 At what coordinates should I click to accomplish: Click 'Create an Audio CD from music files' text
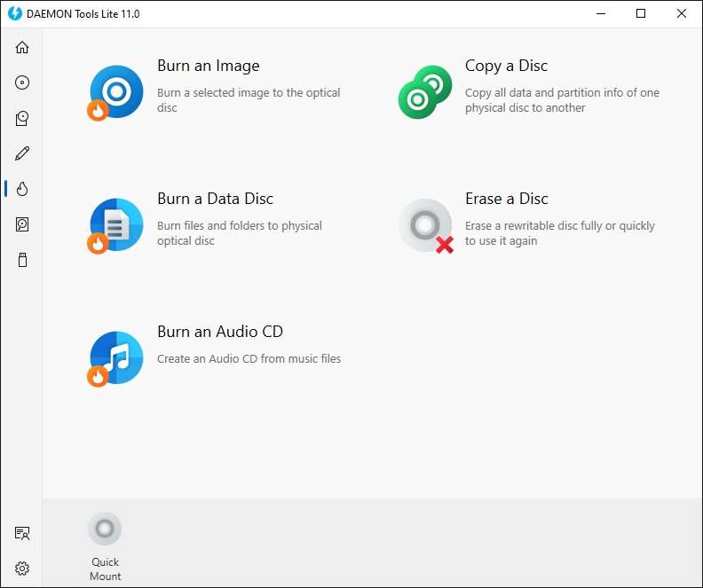click(x=249, y=358)
